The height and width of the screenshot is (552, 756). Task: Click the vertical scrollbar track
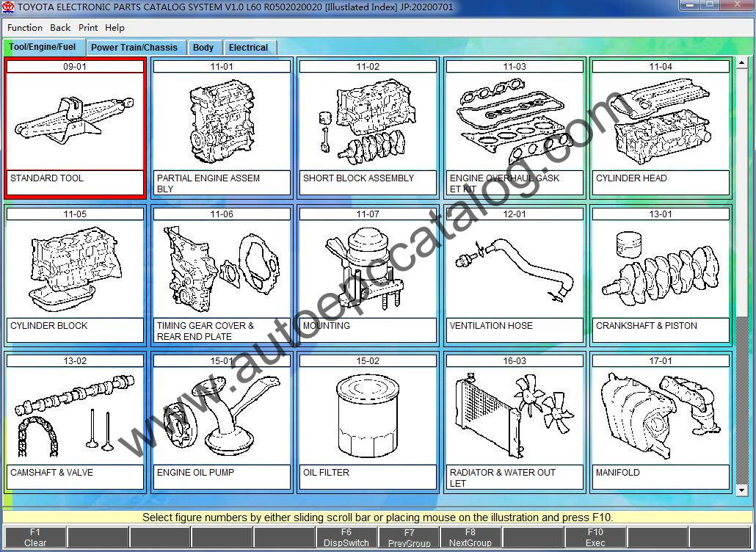741,400
